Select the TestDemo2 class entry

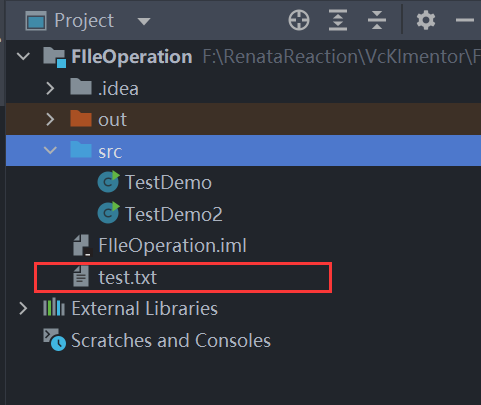click(x=174, y=214)
